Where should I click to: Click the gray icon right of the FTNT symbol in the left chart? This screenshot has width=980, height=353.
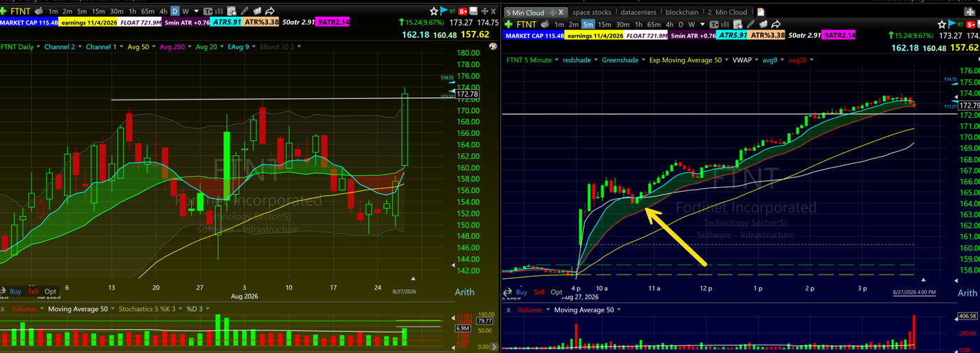(38, 11)
